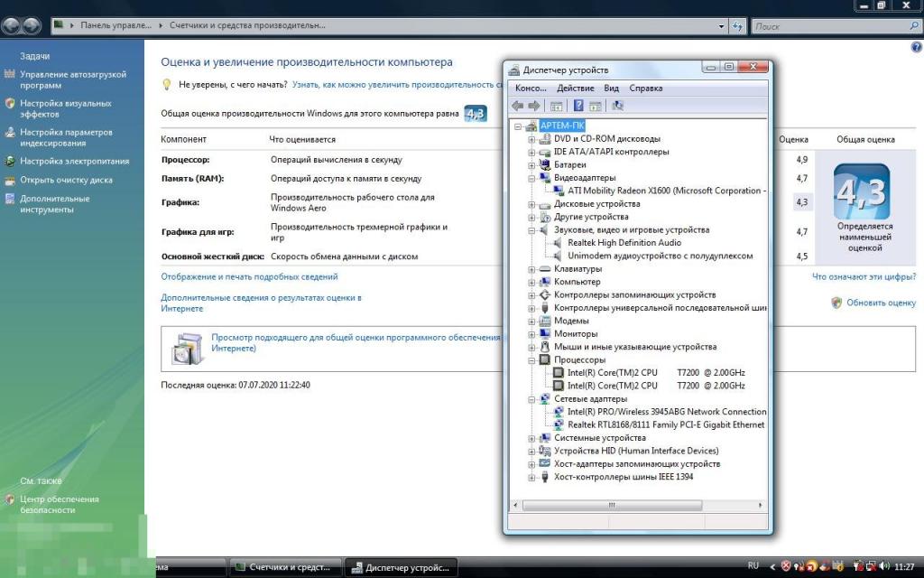
Task: Click the Настройка электропитания sidebar icon
Action: pyautogui.click(x=9, y=161)
